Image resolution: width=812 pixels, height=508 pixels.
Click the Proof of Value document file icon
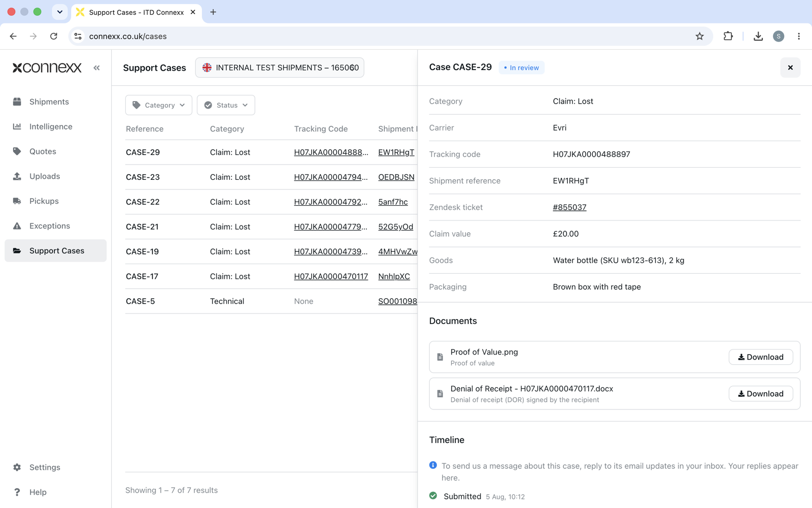[x=440, y=357]
